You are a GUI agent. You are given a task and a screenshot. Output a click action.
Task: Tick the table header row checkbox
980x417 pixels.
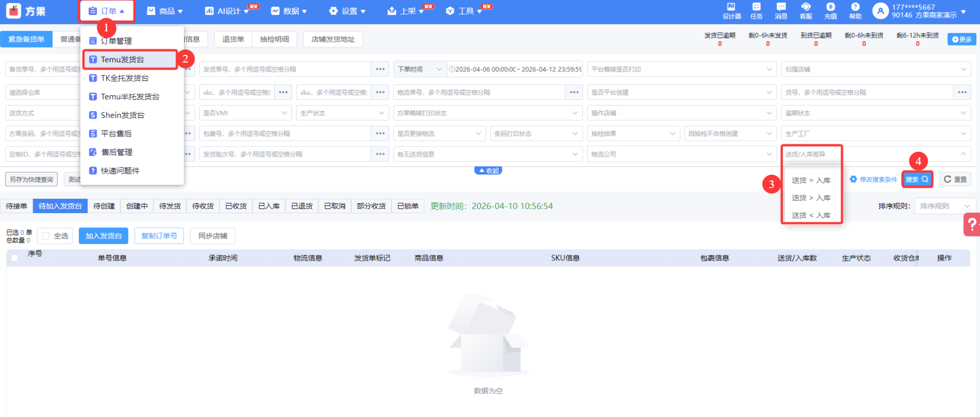coord(14,258)
